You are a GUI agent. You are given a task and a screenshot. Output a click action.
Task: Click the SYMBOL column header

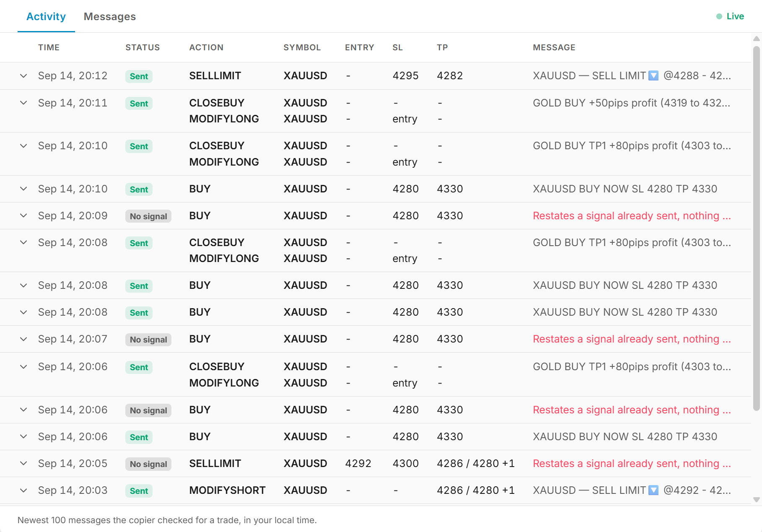(302, 47)
